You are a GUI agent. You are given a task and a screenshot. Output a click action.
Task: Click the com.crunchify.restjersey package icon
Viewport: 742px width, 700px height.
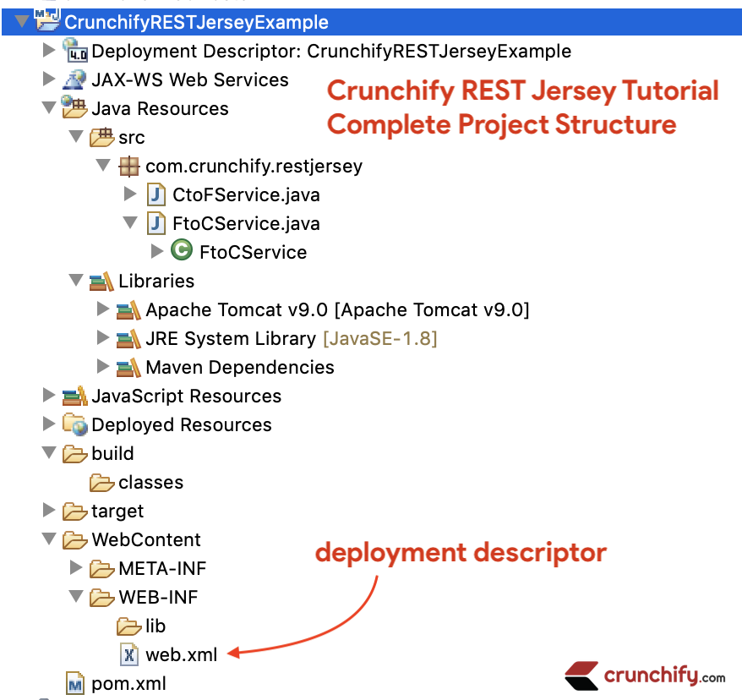point(128,166)
